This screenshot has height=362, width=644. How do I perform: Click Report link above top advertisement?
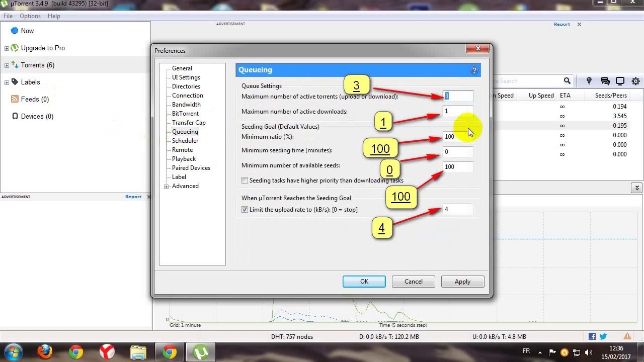click(x=562, y=24)
